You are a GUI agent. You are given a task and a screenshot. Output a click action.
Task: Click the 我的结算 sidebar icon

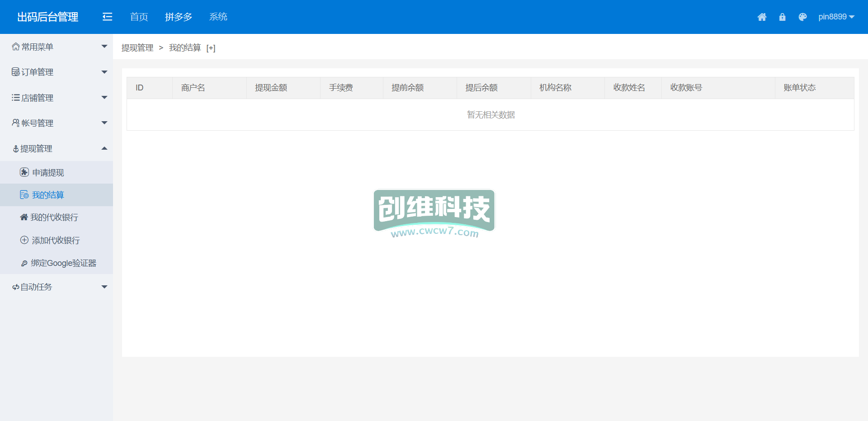coord(24,195)
